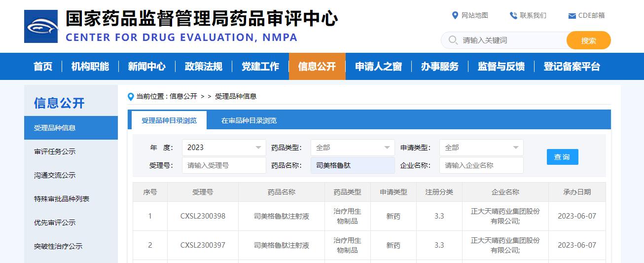This screenshot has height=263, width=644.
Task: Click 正大天晴药业 company in row CXSL2300398
Action: click(505, 216)
